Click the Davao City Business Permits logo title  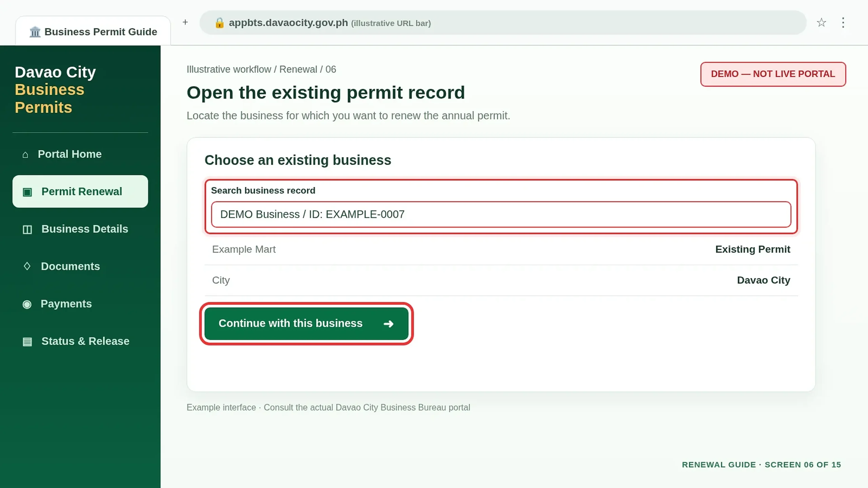coord(55,90)
